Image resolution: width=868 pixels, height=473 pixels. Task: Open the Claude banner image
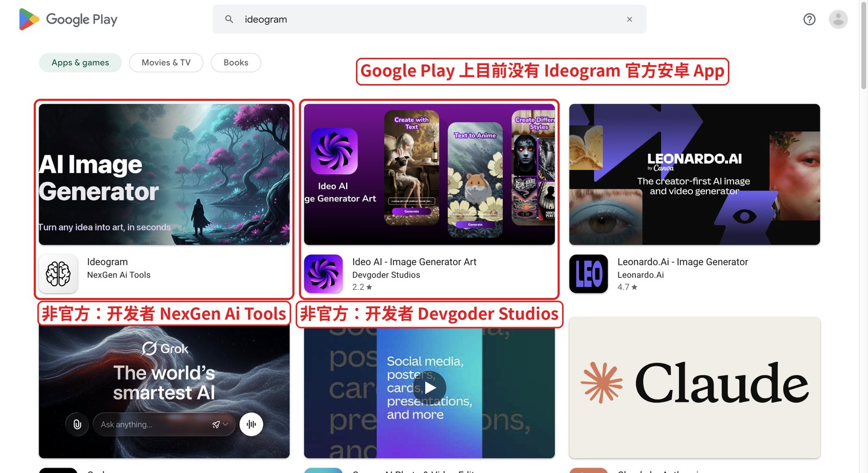[694, 387]
